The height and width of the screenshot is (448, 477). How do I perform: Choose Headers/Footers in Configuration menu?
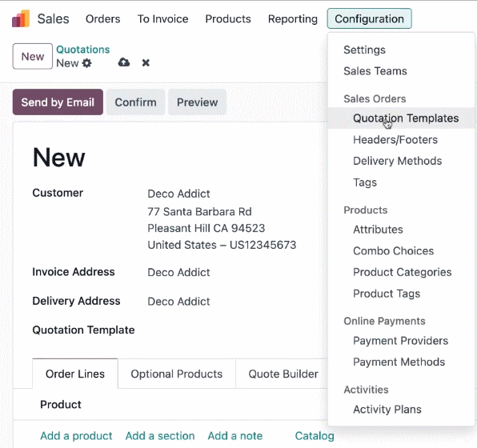pos(395,140)
